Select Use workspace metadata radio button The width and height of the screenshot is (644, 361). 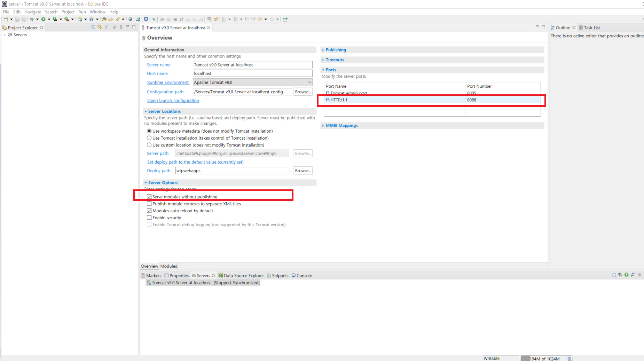[x=149, y=131]
